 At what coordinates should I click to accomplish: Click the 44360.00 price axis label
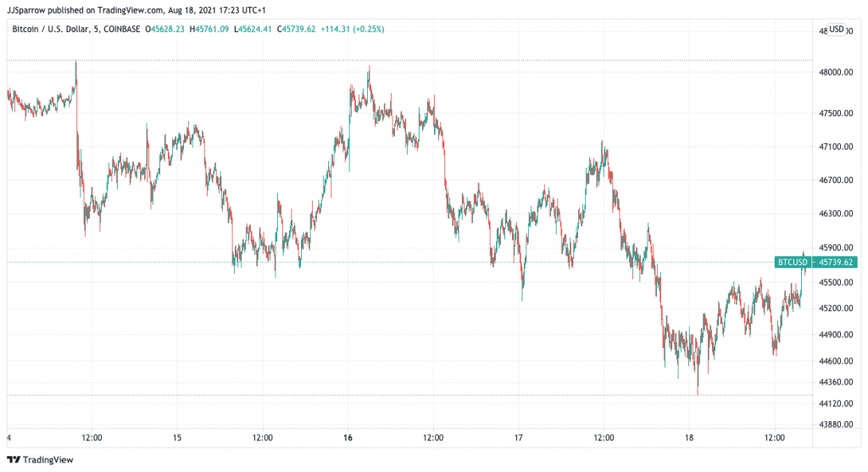[x=835, y=382]
